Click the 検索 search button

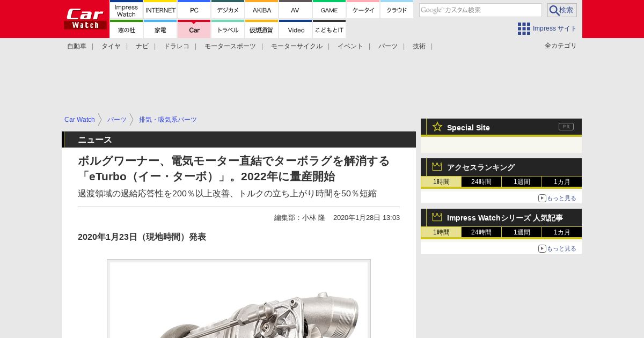562,10
